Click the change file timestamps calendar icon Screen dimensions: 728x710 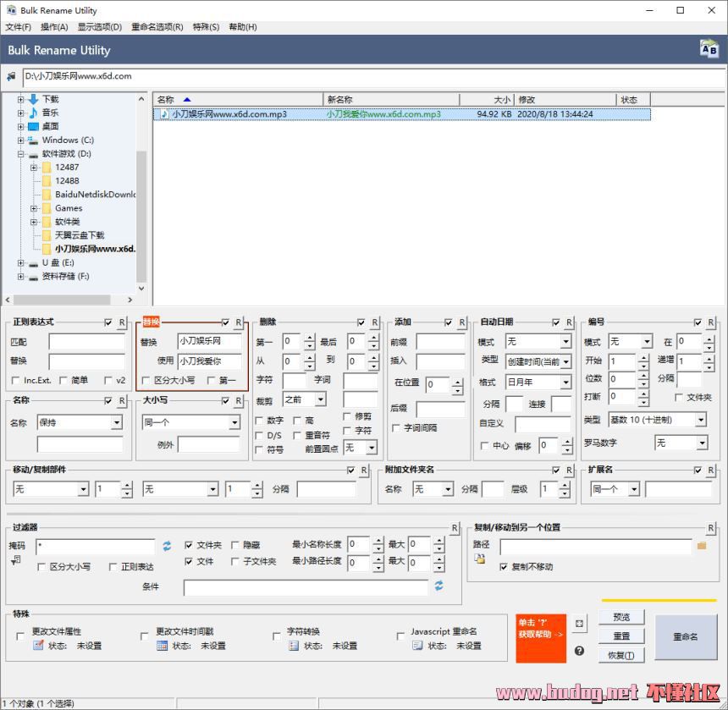(x=163, y=645)
